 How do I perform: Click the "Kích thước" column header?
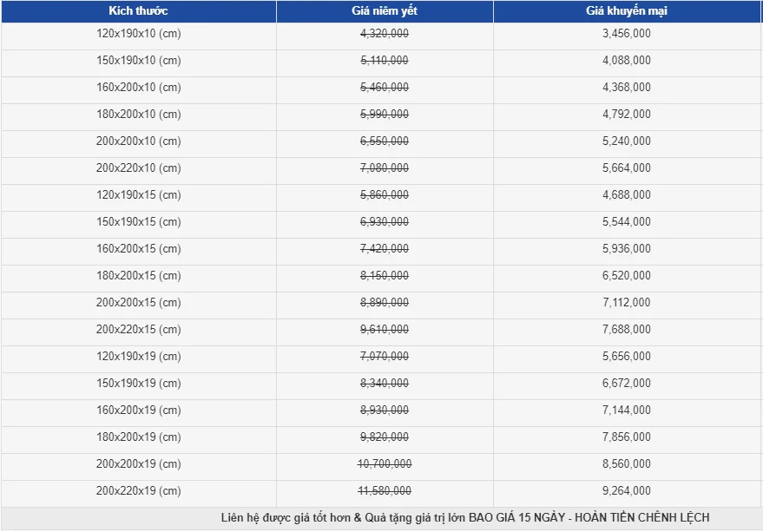click(138, 11)
